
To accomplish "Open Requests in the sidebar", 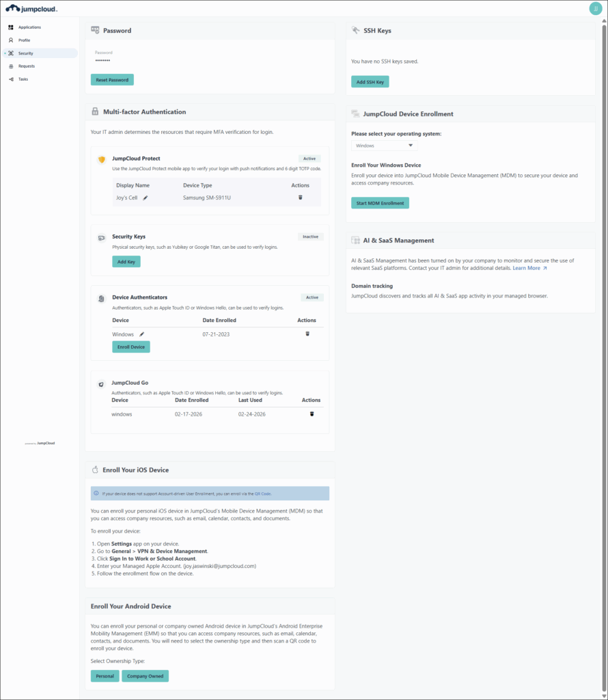I will click(x=26, y=66).
